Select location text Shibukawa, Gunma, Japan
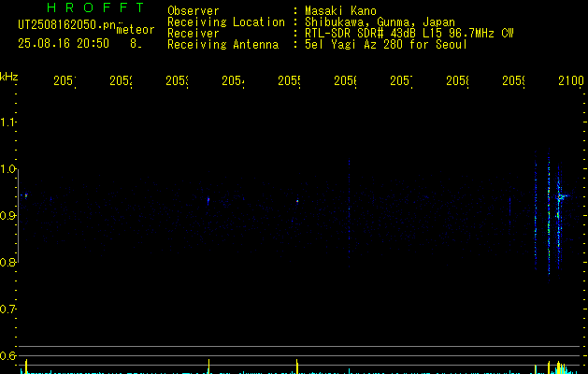Screen dimensions: 588x374 click(380, 22)
